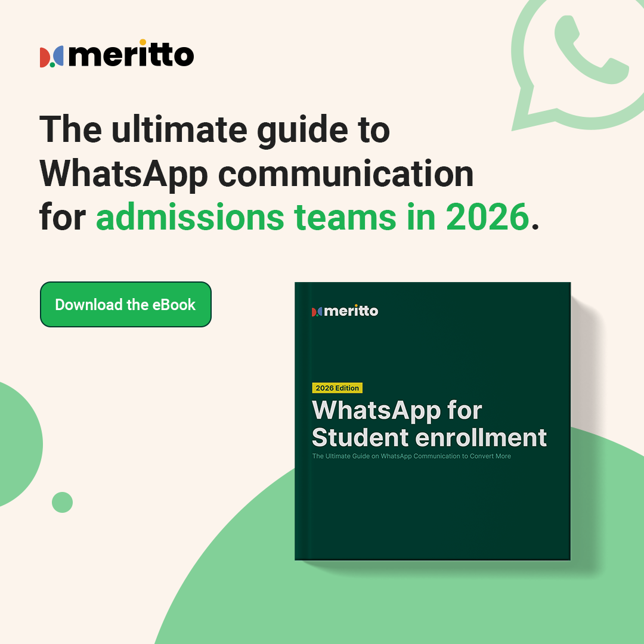Screen dimensions: 644x644
Task: Click the meritto logo on book cover
Action: tap(345, 311)
